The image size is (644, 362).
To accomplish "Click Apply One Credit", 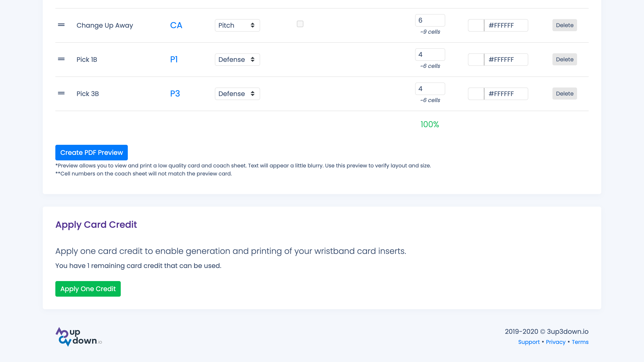I will (88, 289).
